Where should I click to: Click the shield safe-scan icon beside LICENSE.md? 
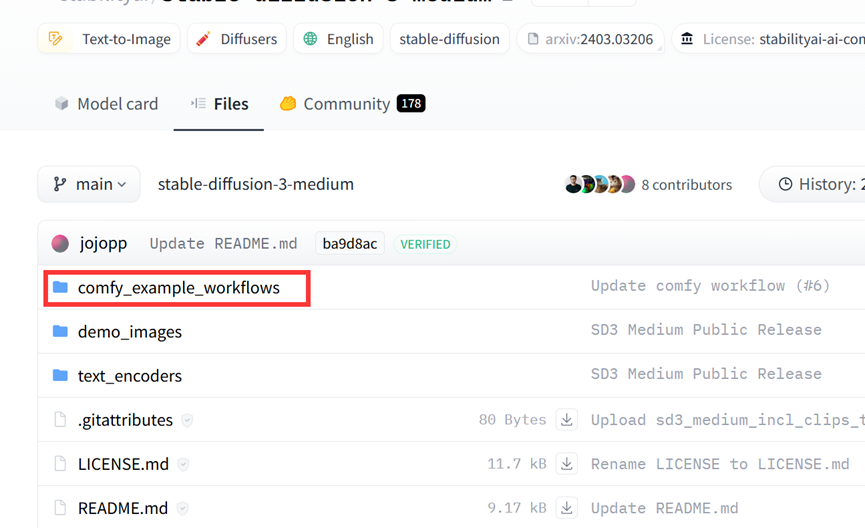click(x=183, y=465)
